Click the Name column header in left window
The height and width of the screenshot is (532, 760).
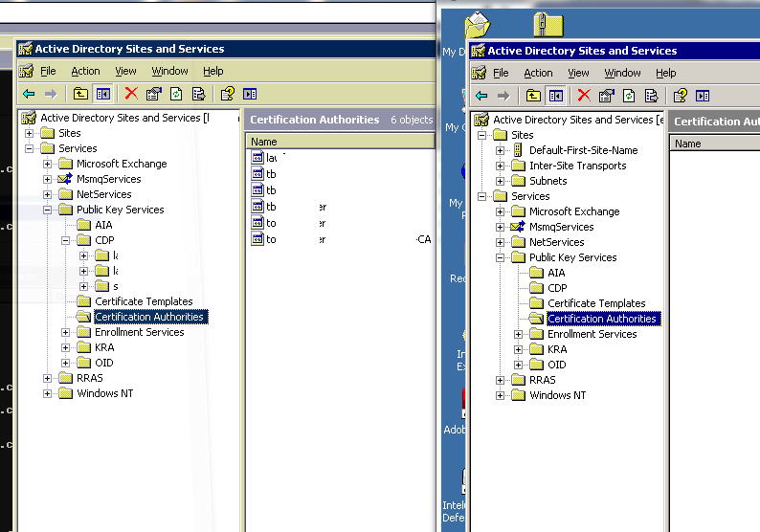(x=341, y=142)
